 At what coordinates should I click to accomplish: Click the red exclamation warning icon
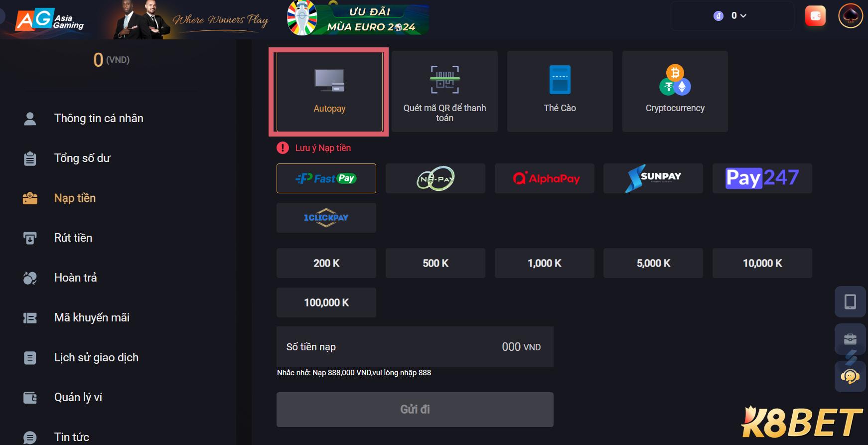(283, 148)
